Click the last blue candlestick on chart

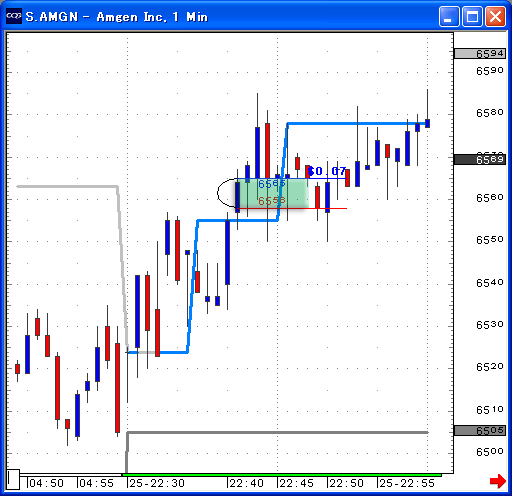click(x=427, y=123)
